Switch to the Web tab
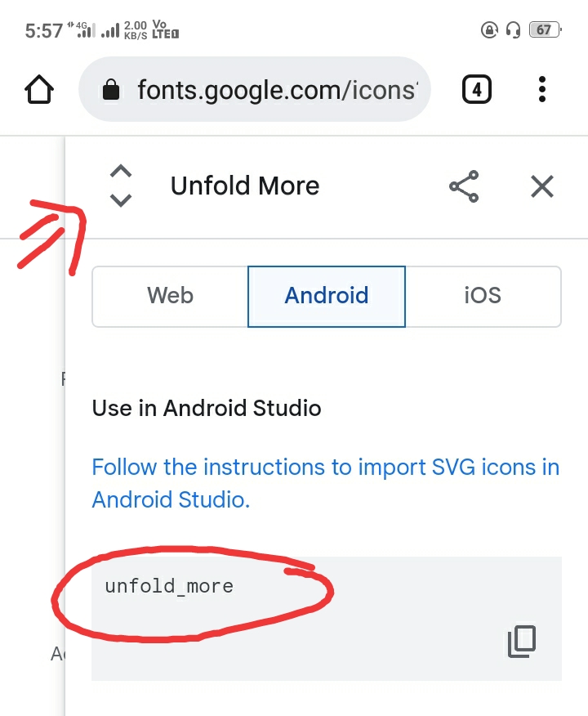 170,296
